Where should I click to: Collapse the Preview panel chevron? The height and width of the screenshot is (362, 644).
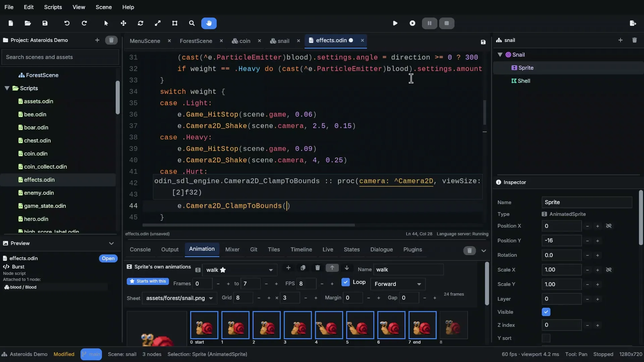coord(111,243)
